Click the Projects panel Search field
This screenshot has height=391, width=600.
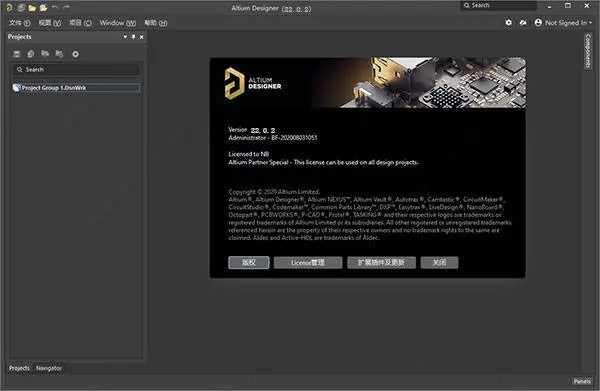tap(76, 70)
